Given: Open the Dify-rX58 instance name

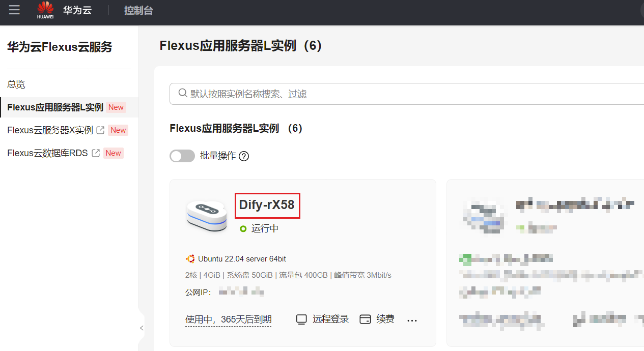Looking at the screenshot, I should 267,205.
